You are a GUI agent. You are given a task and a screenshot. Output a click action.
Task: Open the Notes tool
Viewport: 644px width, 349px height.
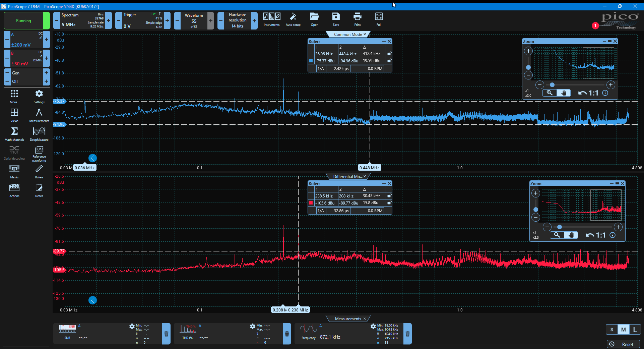[39, 190]
